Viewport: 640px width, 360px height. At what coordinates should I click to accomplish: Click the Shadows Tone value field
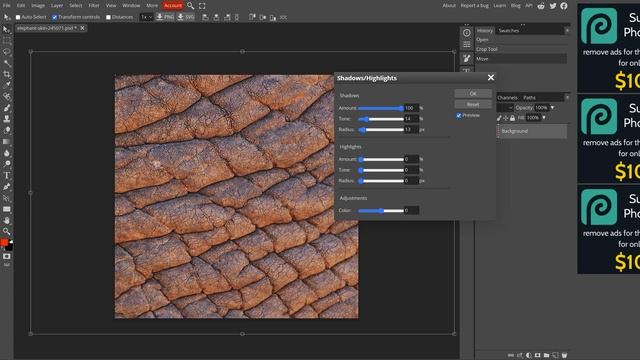point(411,119)
